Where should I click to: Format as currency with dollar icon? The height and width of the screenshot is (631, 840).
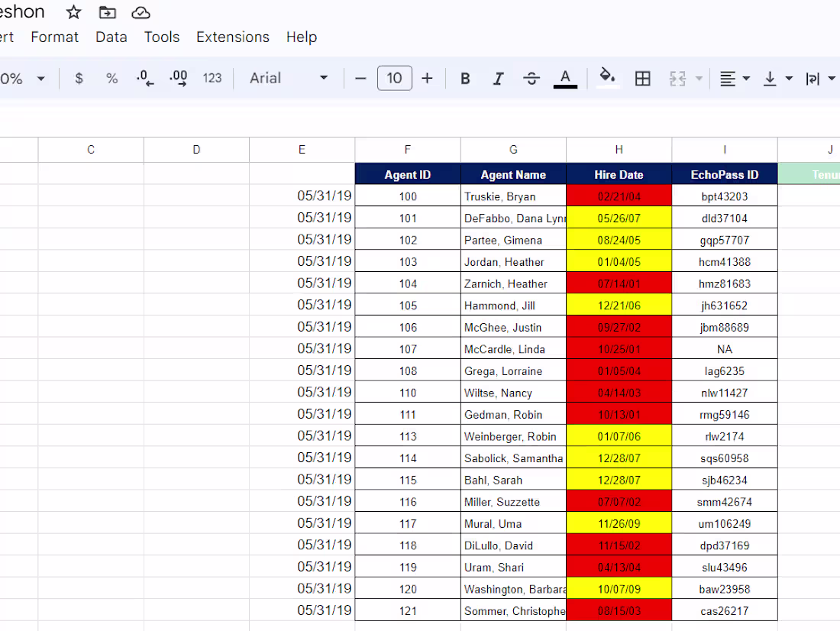pos(79,79)
